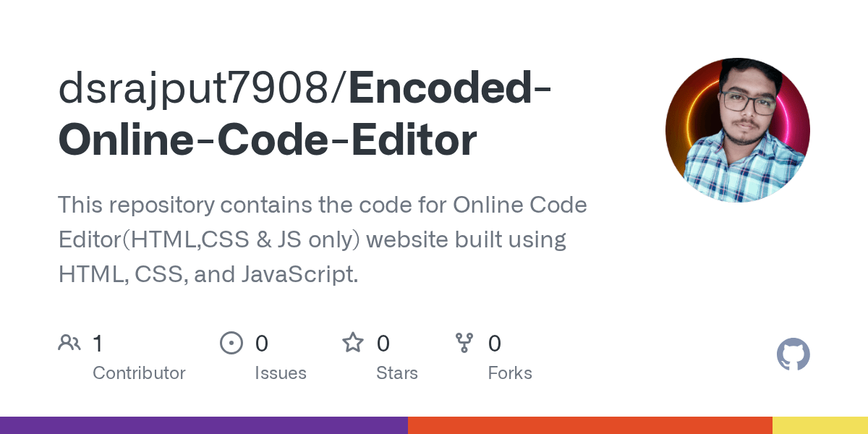Click the GitHub Octocat logo
The image size is (868, 434).
793,355
